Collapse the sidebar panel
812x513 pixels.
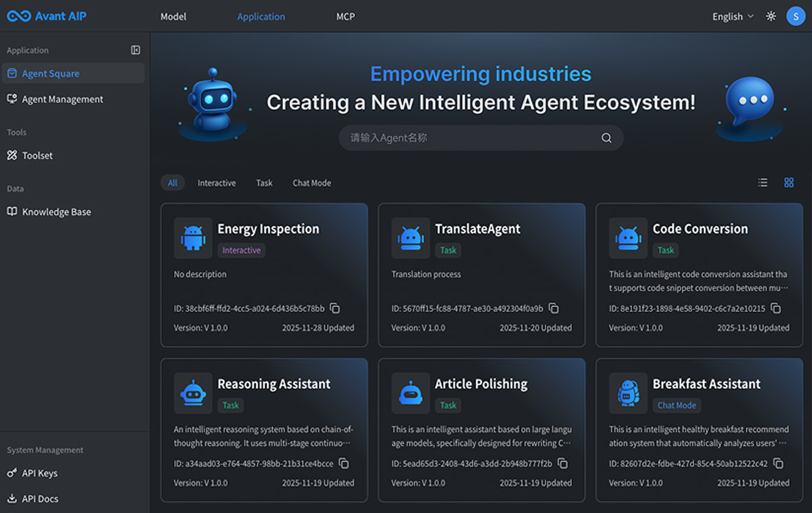click(x=136, y=50)
